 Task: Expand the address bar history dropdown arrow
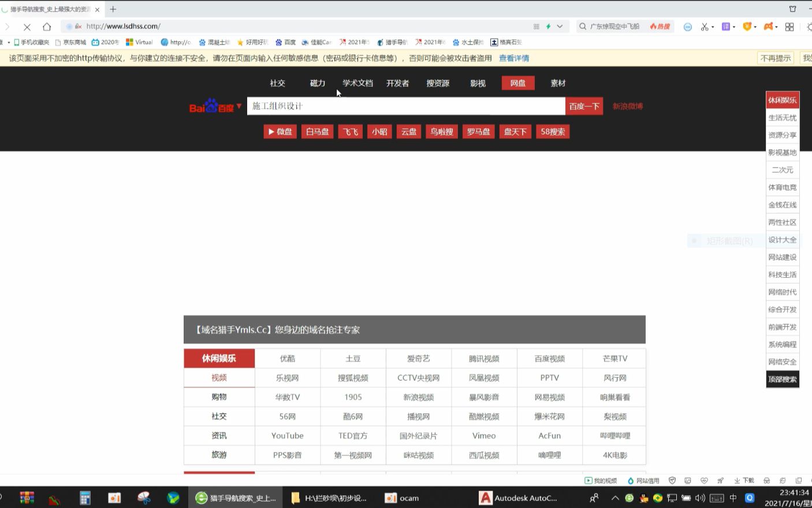[560, 27]
